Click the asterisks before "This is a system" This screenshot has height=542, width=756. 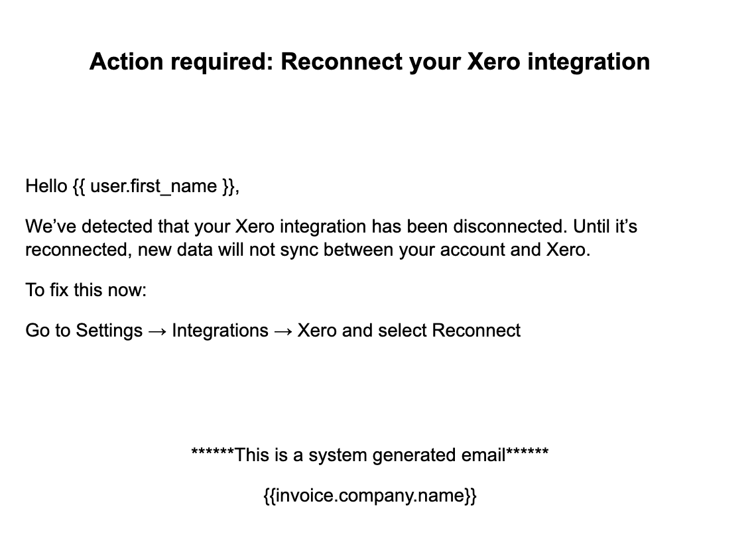point(212,454)
